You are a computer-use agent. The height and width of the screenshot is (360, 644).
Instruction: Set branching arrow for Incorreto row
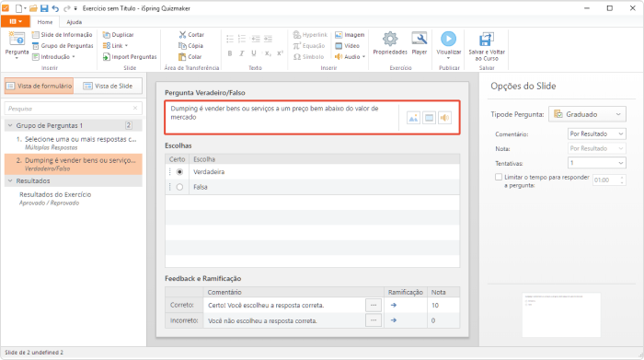point(394,320)
